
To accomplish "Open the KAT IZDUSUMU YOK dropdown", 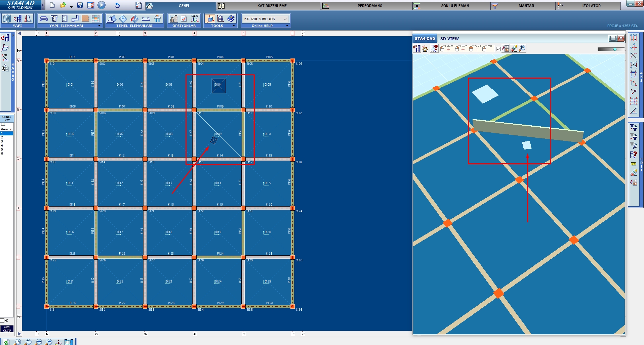I will [266, 19].
